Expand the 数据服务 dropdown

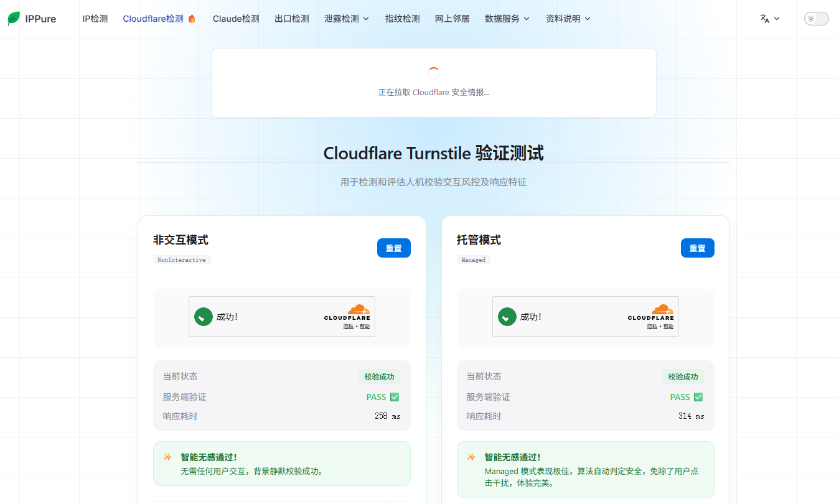point(507,19)
